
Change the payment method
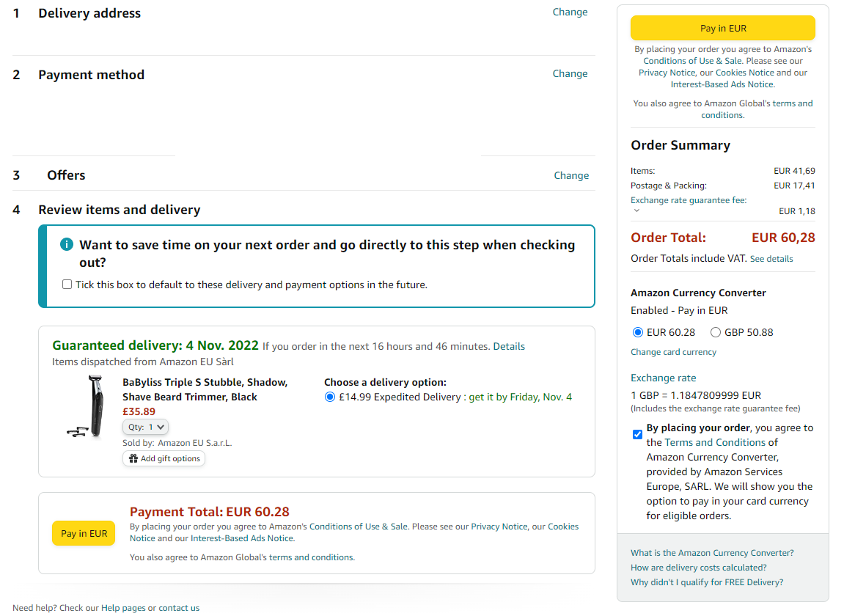point(570,73)
